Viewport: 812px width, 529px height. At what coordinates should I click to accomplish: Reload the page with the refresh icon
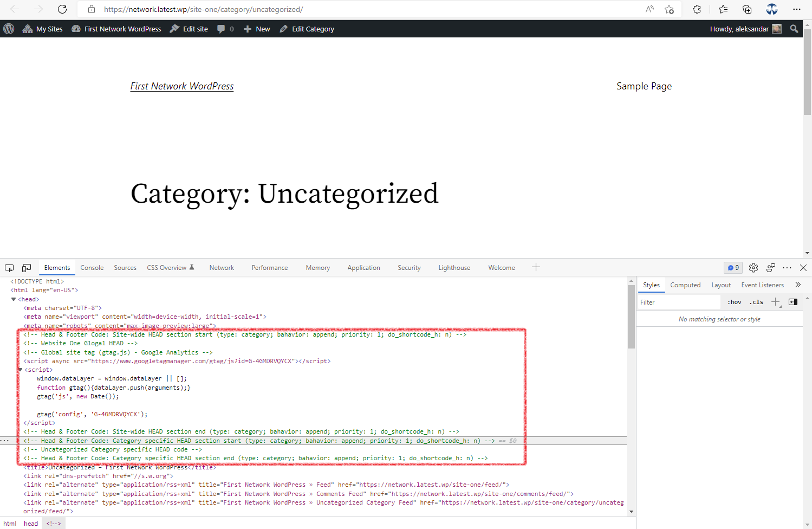pos(62,9)
